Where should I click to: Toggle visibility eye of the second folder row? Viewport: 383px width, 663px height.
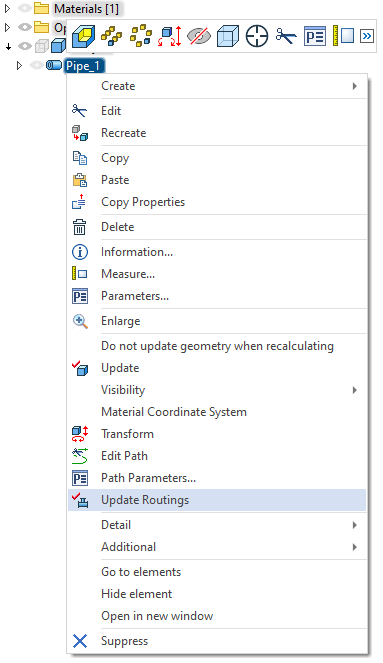[25, 27]
